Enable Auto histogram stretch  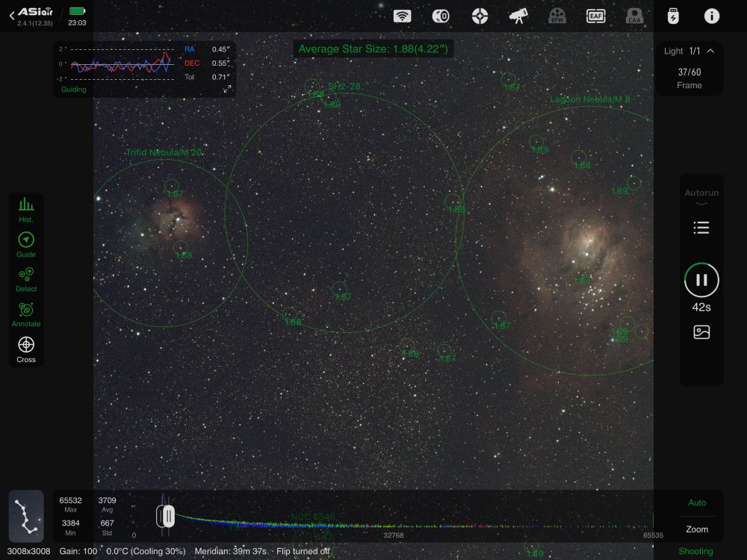[x=697, y=503]
